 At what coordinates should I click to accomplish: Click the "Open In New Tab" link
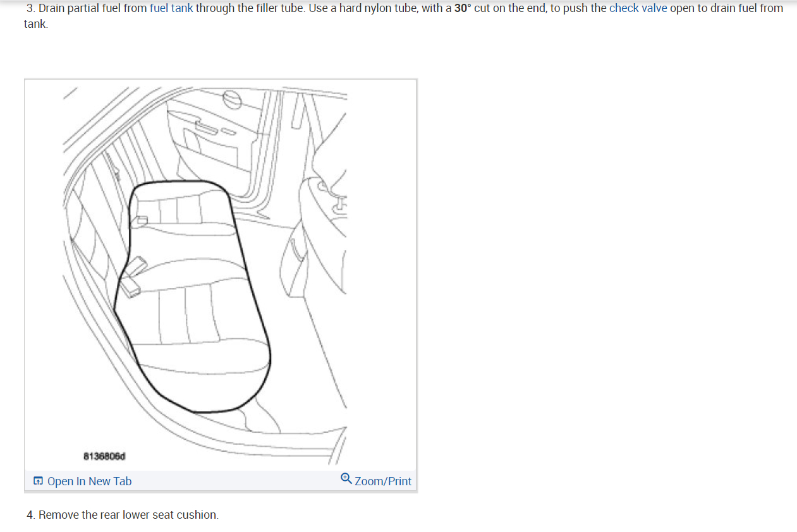pyautogui.click(x=89, y=481)
